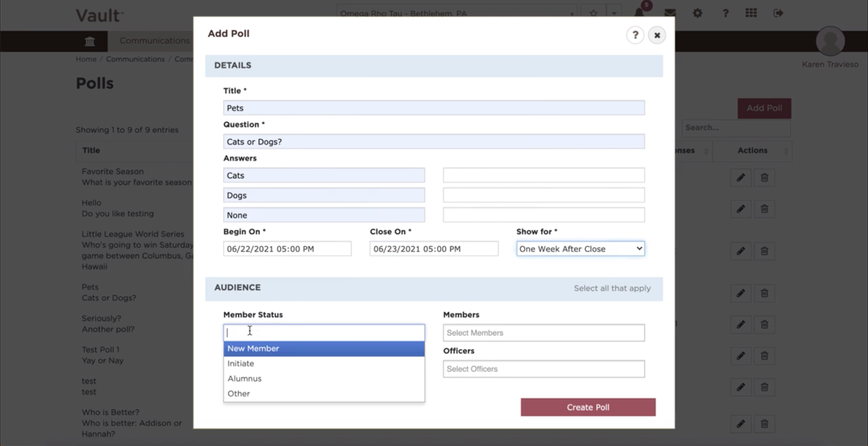Click the Select Members field

point(544,333)
